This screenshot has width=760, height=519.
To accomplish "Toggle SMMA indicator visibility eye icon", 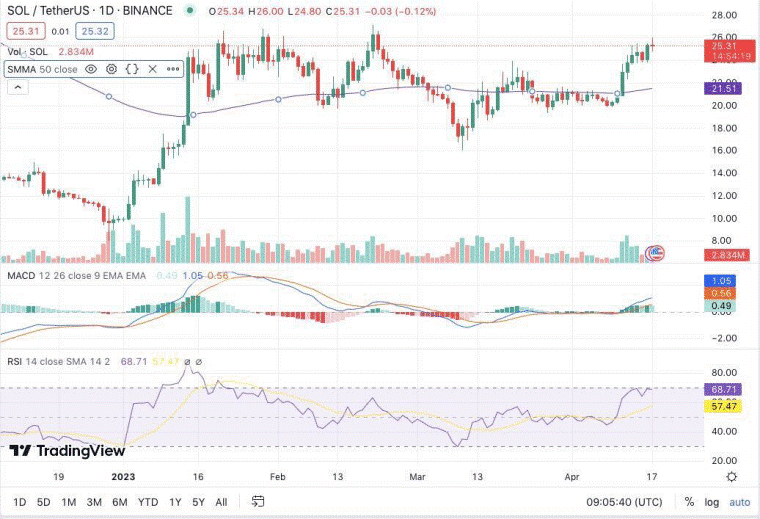I will 91,69.
